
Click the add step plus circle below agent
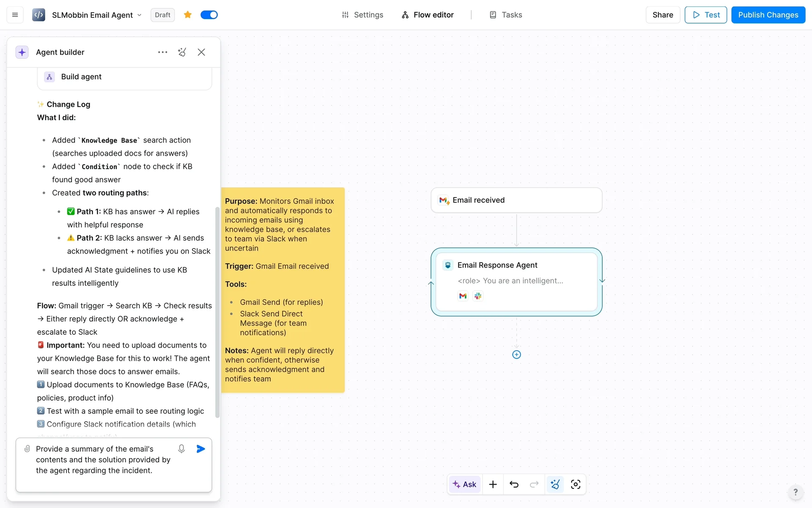[516, 355]
